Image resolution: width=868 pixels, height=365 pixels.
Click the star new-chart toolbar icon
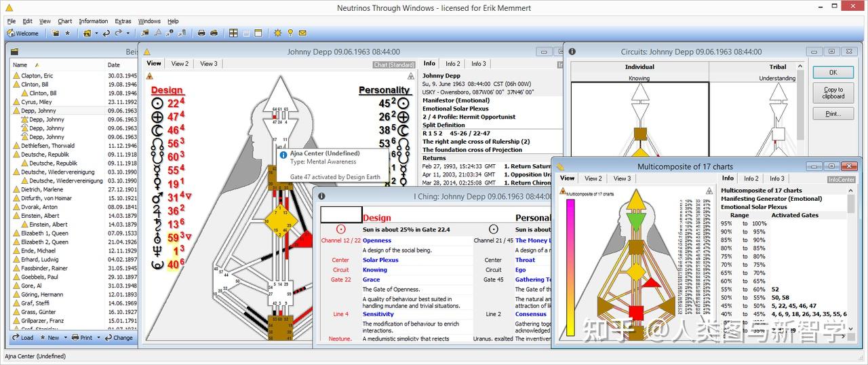[67, 33]
